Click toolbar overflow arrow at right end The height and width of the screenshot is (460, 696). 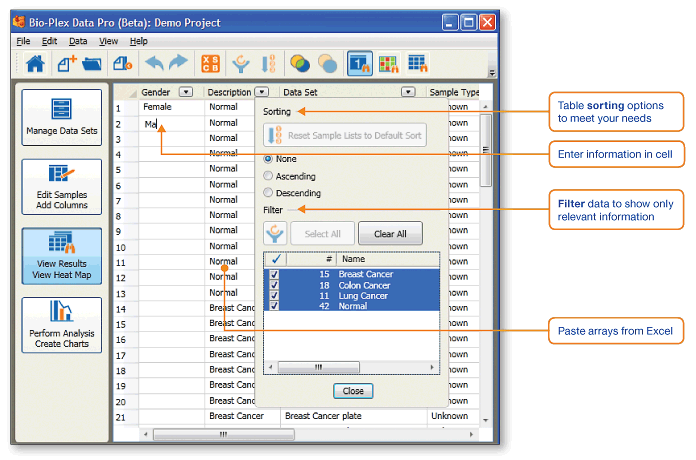[x=492, y=72]
